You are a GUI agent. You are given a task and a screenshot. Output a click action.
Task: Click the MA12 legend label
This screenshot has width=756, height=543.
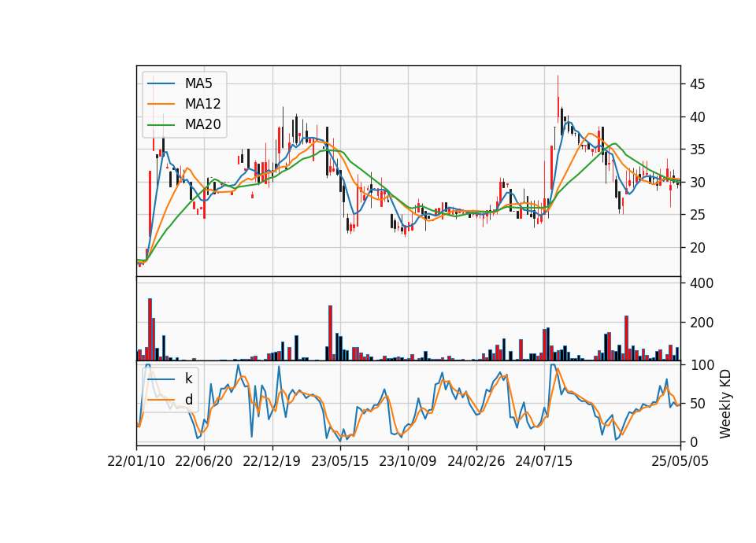[202, 104]
